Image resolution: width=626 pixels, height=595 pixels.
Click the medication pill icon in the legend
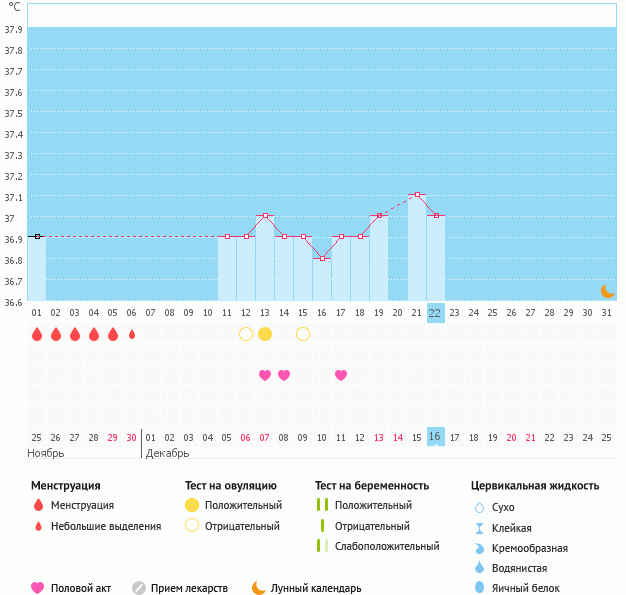pyautogui.click(x=139, y=588)
